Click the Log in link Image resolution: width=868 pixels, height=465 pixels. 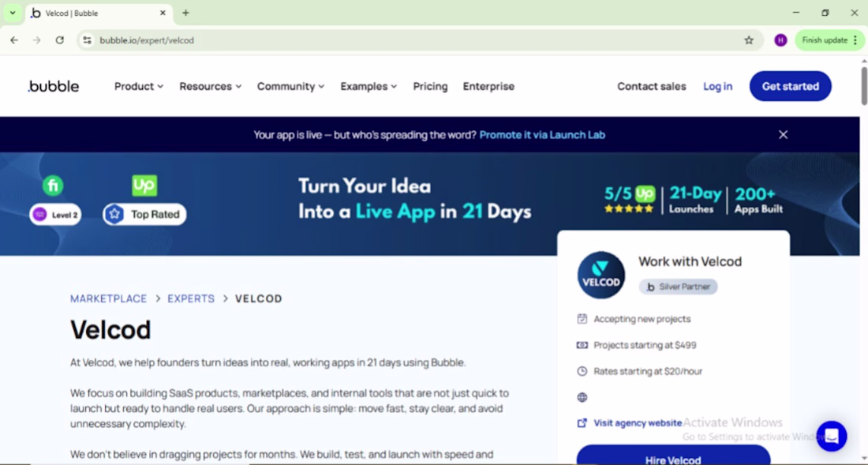(x=717, y=86)
